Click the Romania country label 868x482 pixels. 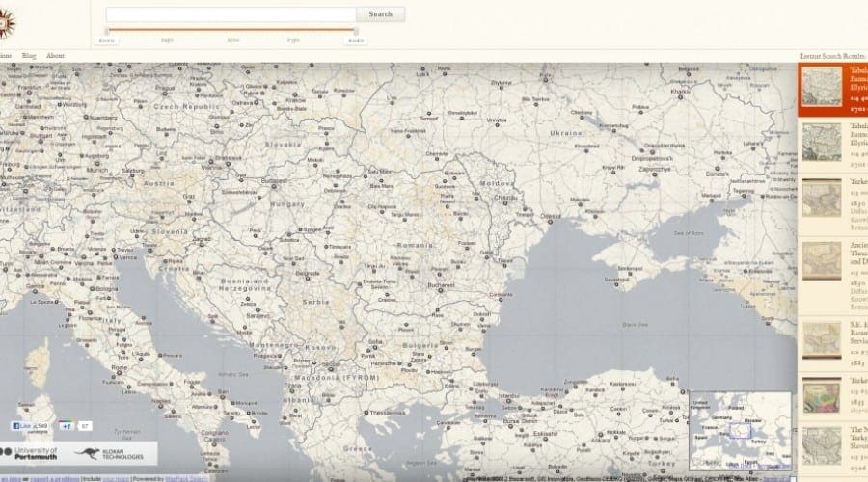coord(415,245)
